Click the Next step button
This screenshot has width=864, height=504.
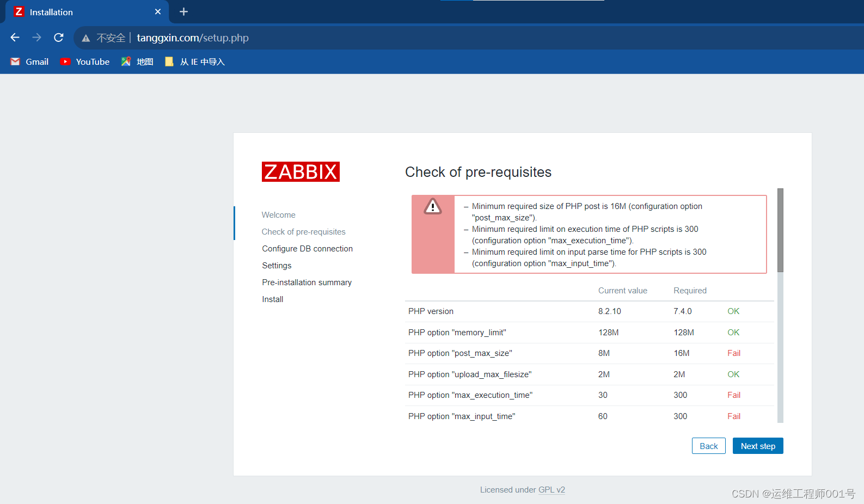[758, 446]
